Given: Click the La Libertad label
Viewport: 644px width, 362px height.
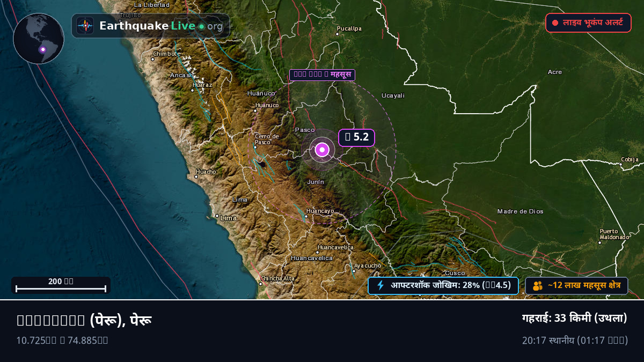Looking at the screenshot, I should (151, 5).
